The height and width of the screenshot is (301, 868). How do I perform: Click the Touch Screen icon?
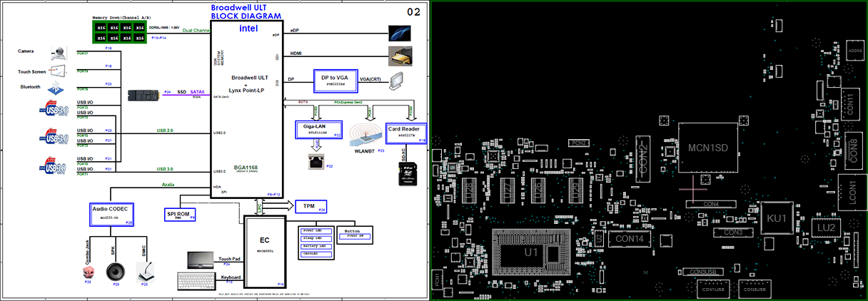(x=57, y=72)
